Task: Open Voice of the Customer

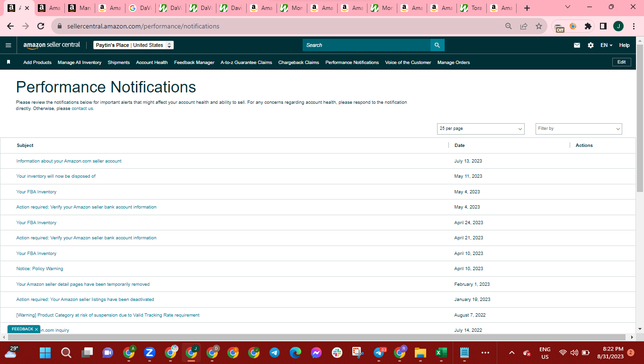Action: click(408, 63)
